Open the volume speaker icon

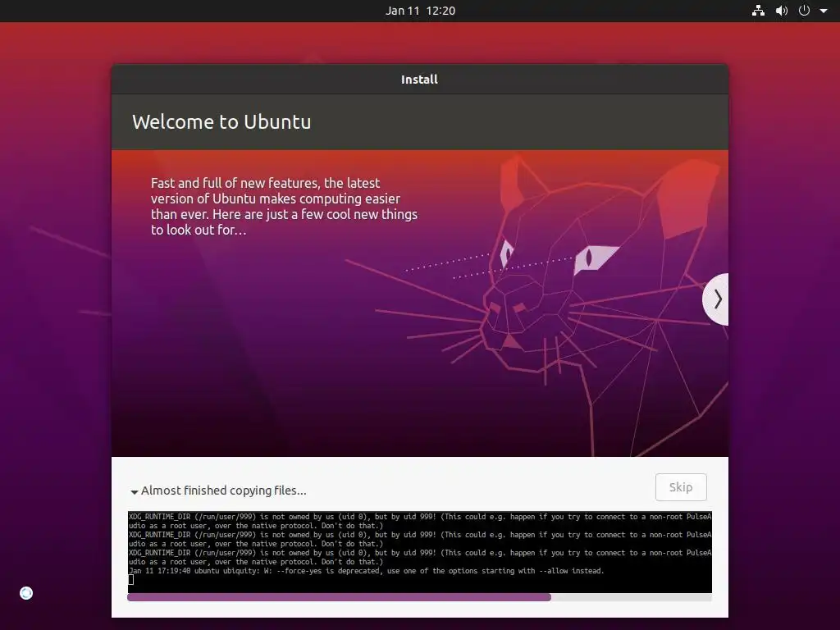click(782, 11)
